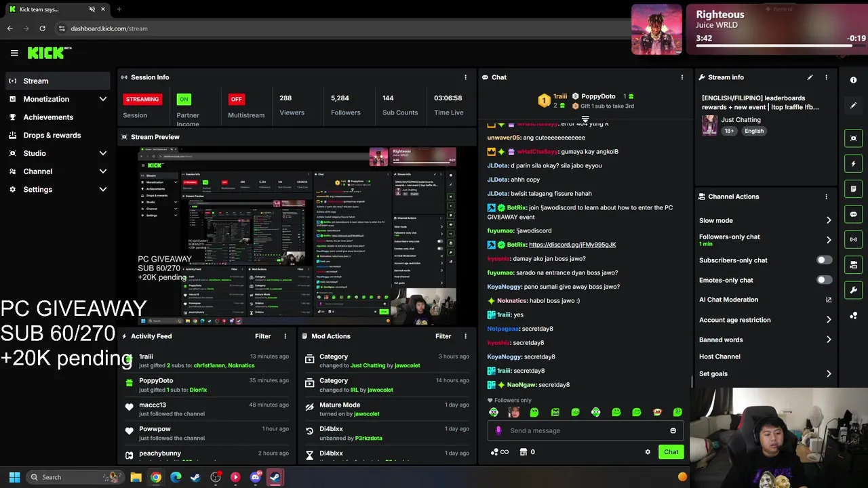Open the Discord taskbar icon
This screenshot has width=868, height=488.
click(x=255, y=477)
